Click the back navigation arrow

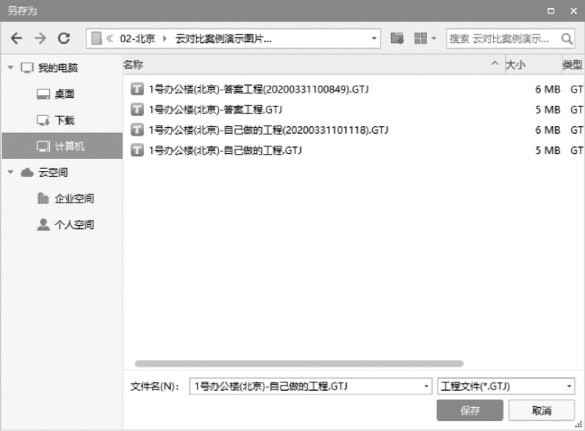pyautogui.click(x=16, y=38)
